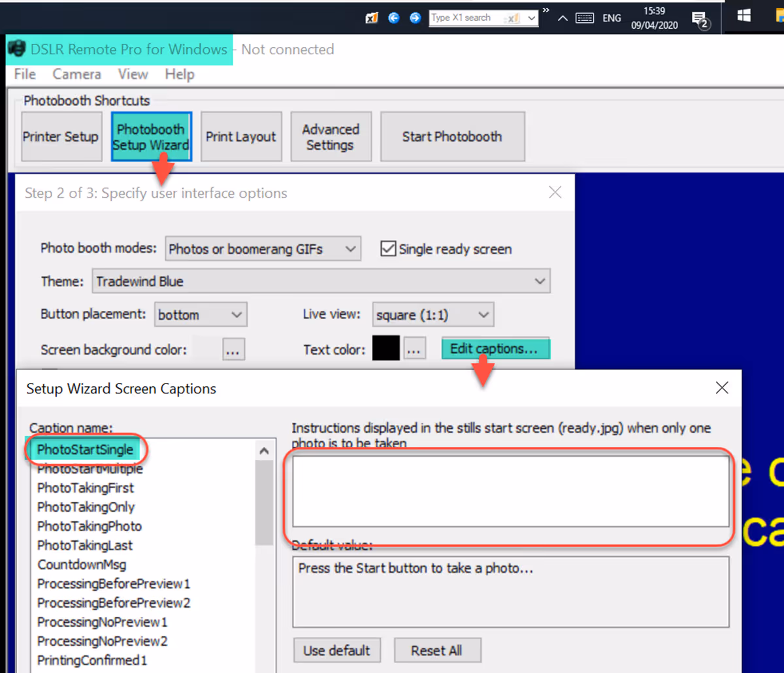Select the PhotoTakingOnly caption
Image resolution: width=784 pixels, height=673 pixels.
(86, 507)
